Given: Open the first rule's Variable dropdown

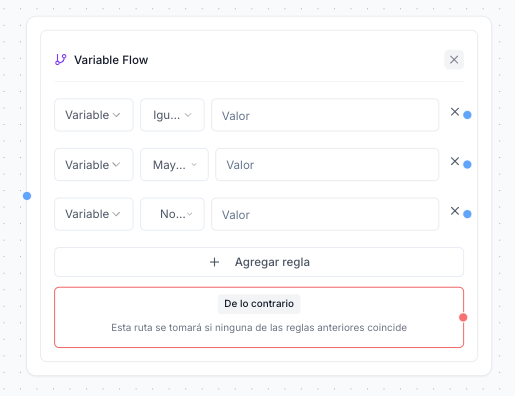Looking at the screenshot, I should pos(94,115).
